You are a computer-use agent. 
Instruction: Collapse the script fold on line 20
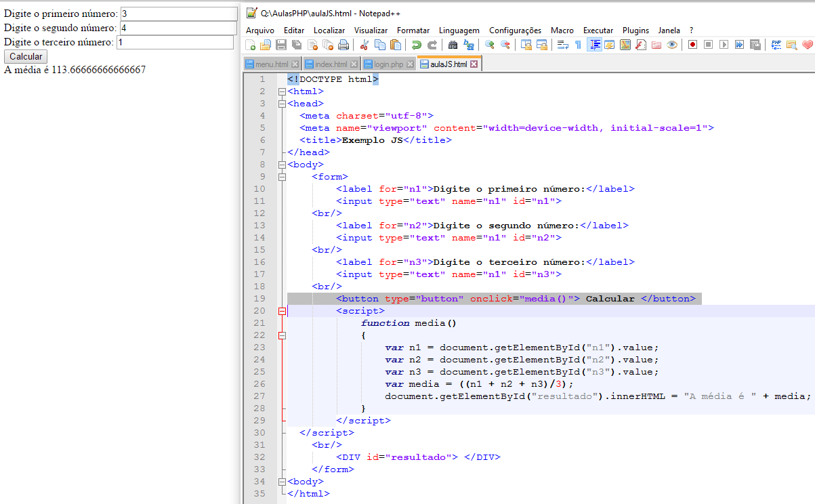282,311
